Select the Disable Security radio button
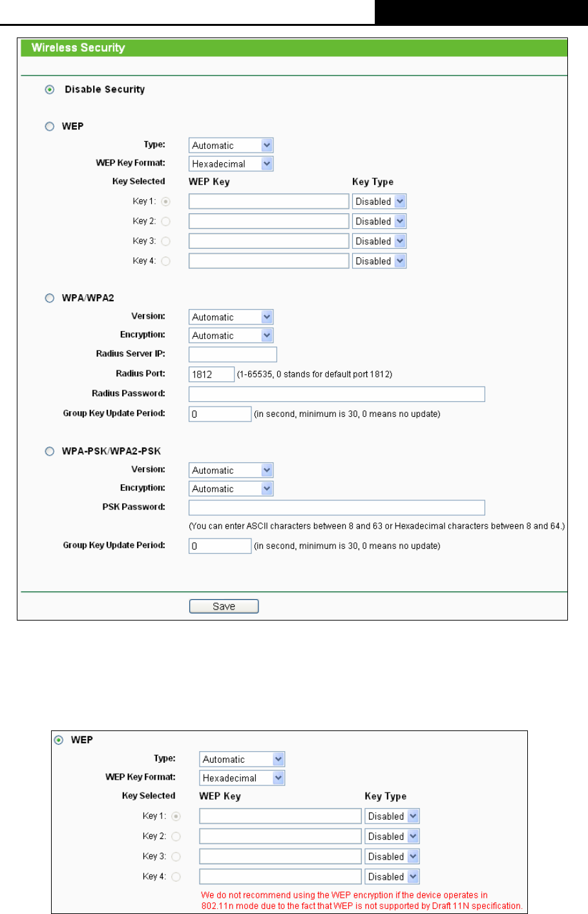The image size is (588, 914). (x=50, y=90)
